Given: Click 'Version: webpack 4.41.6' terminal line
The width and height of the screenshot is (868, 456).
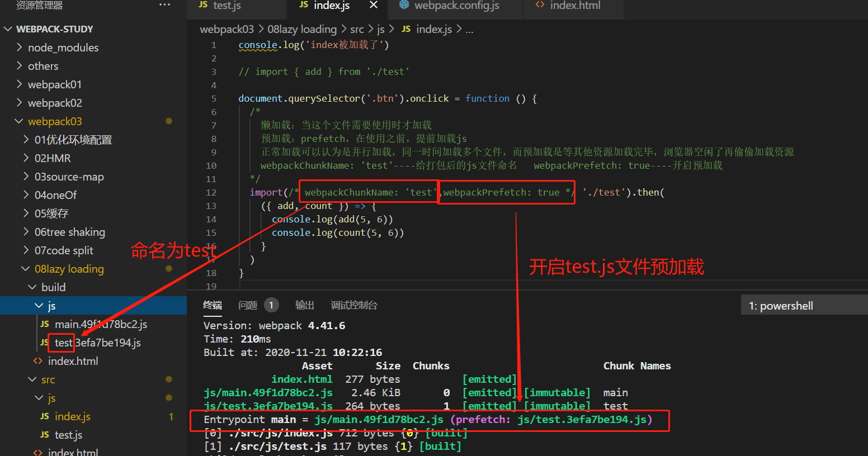Looking at the screenshot, I should pyautogui.click(x=274, y=326).
